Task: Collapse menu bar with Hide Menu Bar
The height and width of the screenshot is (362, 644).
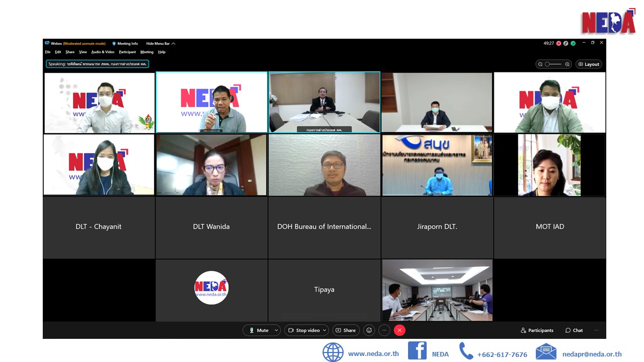Action: pos(160,44)
